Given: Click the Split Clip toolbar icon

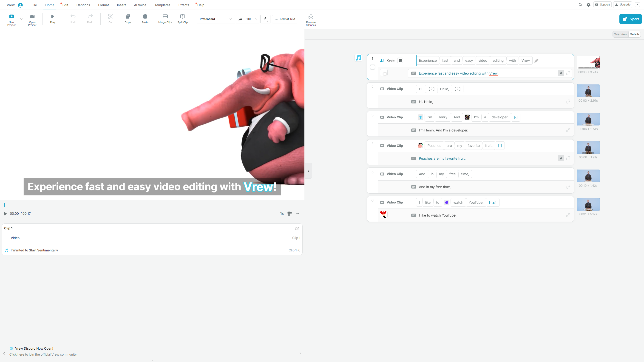Looking at the screenshot, I should [x=182, y=17].
